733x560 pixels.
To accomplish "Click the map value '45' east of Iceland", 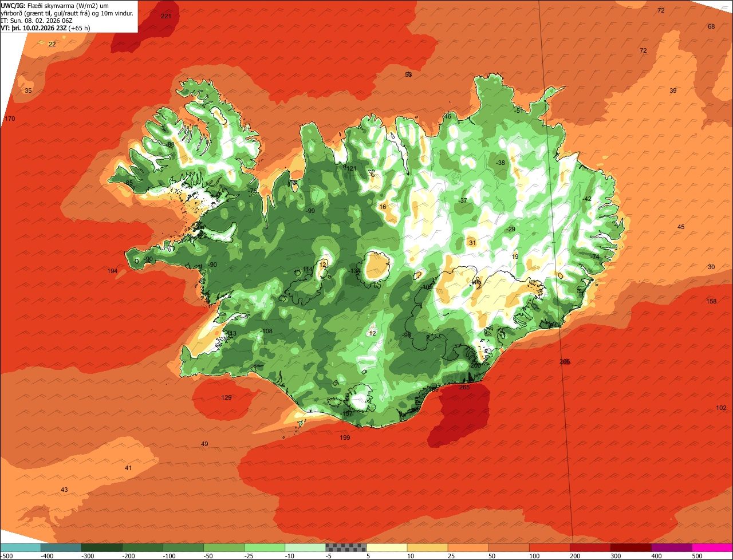I will tap(681, 227).
